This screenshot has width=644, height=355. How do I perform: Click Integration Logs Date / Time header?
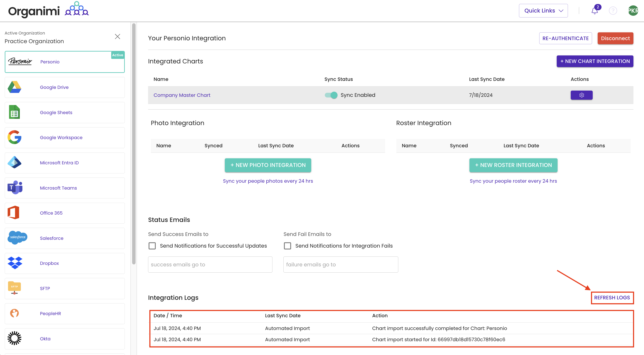[167, 316]
